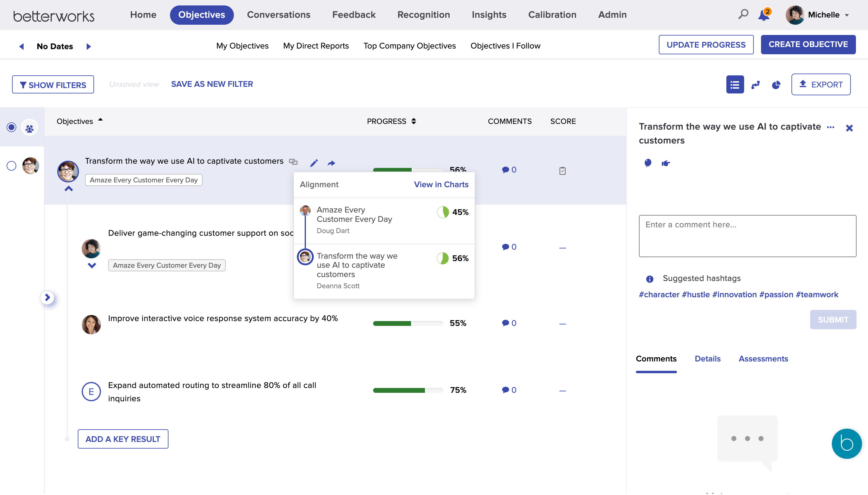The image size is (868, 495).
Task: Collapse Transform objective key results chevron
Action: coord(69,189)
